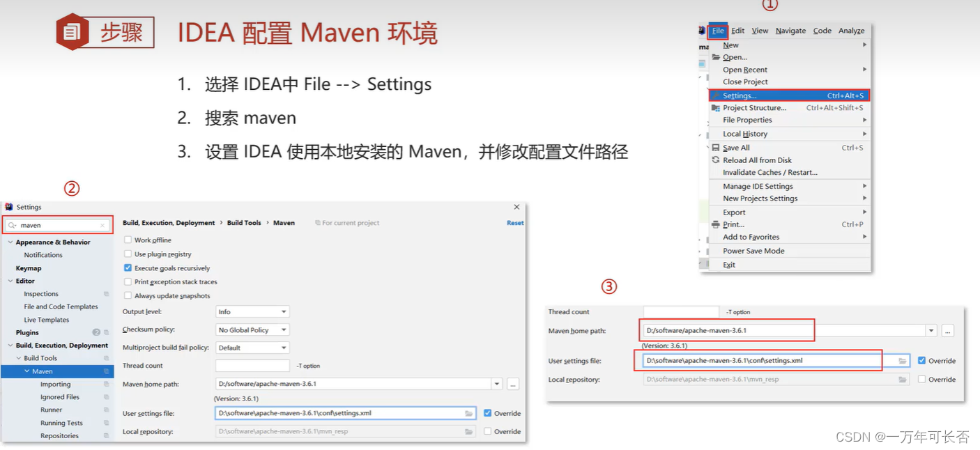This screenshot has width=980, height=450.
Task: Collapse the Appearance & Behavior tree node
Action: [10, 242]
